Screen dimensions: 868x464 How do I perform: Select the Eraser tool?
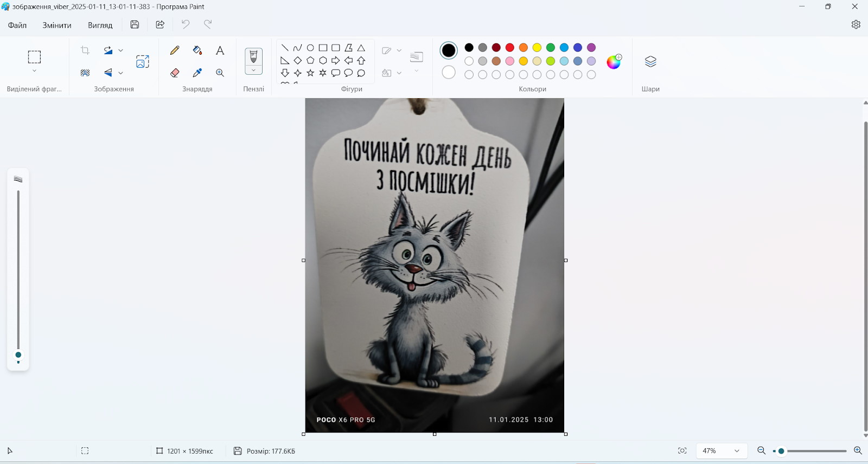(175, 73)
